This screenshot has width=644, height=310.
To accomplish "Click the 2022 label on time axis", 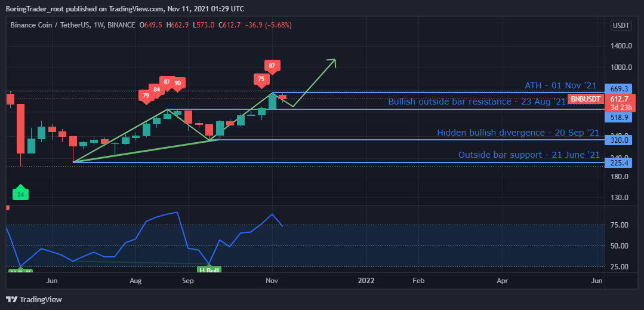I will [366, 281].
